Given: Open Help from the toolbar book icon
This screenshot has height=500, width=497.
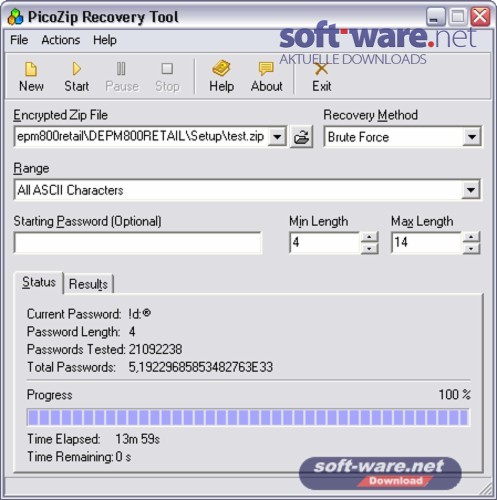Looking at the screenshot, I should (221, 68).
